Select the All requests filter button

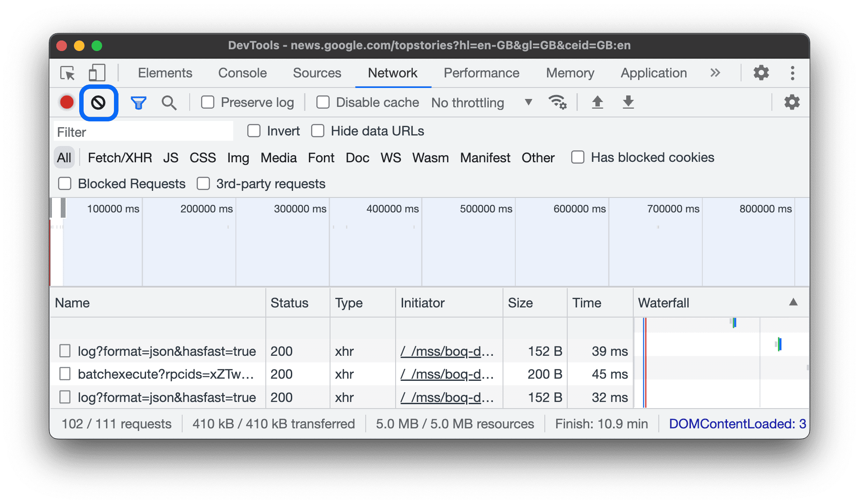coord(64,158)
